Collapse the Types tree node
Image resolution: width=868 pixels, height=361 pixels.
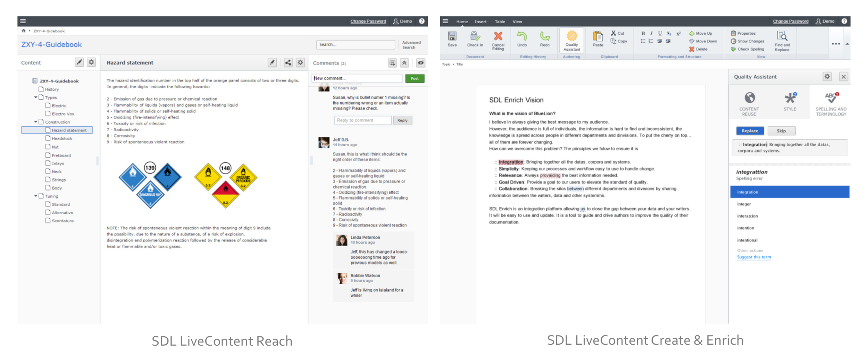36,98
